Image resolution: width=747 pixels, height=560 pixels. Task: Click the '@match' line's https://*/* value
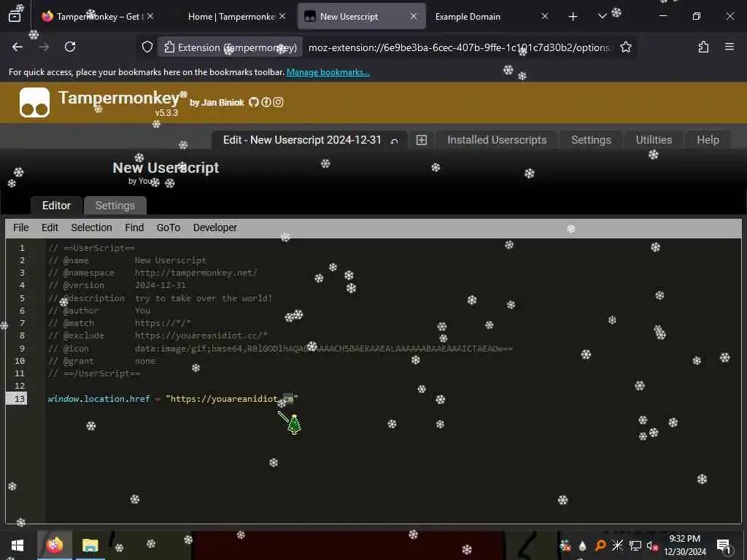tap(163, 323)
